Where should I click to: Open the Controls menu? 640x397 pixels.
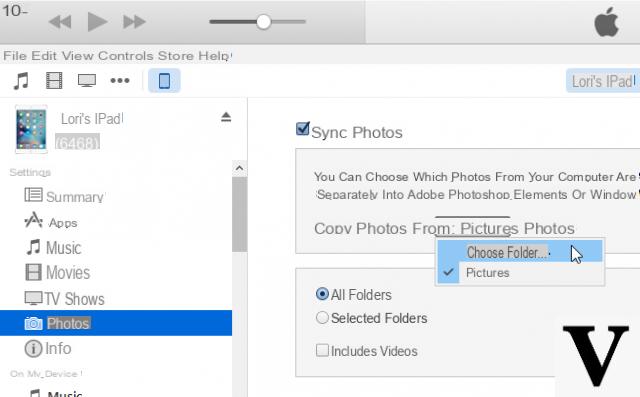(x=126, y=55)
